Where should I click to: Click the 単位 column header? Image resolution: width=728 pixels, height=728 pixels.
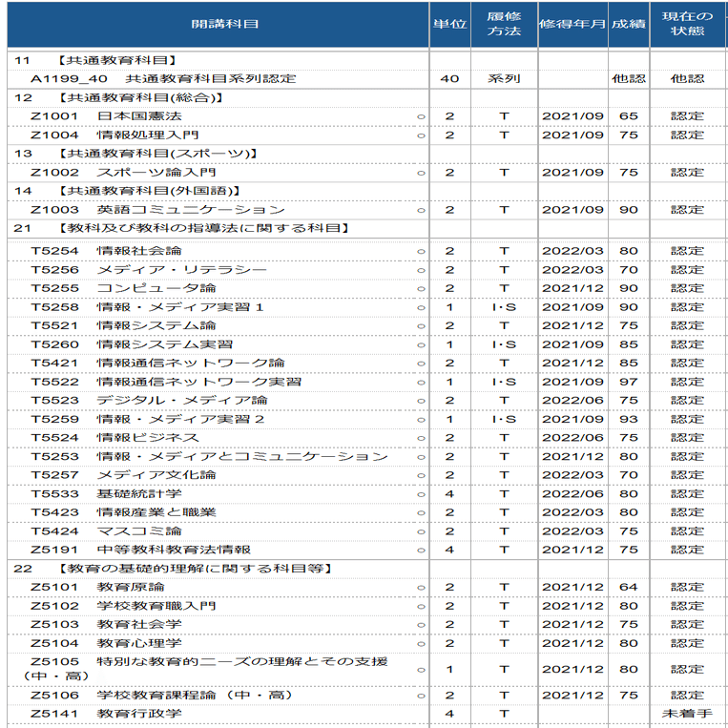click(449, 24)
